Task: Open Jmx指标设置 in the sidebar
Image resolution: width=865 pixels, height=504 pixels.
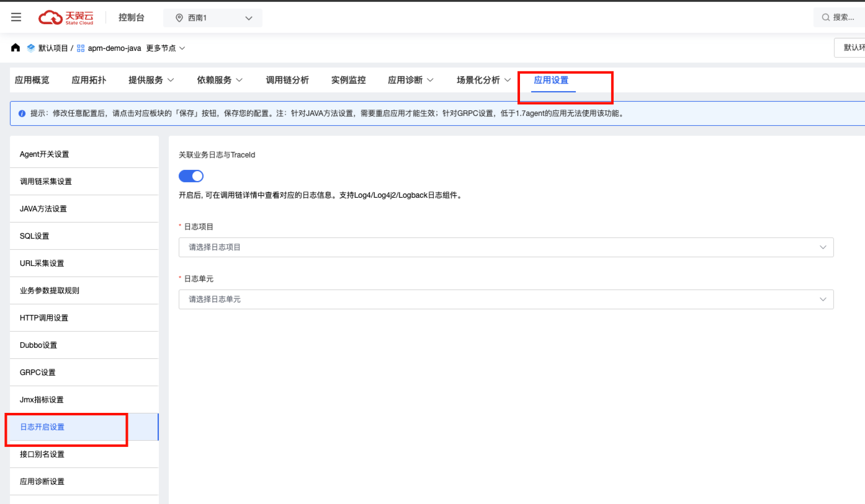Action: [x=84, y=400]
